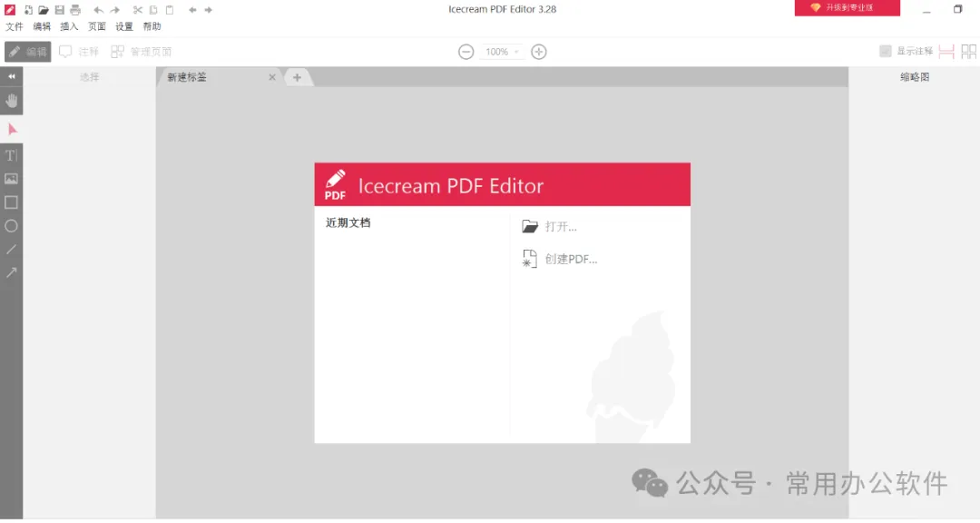This screenshot has height=523, width=980.
Task: Toggle the 显示注释 checkbox
Action: [x=885, y=51]
